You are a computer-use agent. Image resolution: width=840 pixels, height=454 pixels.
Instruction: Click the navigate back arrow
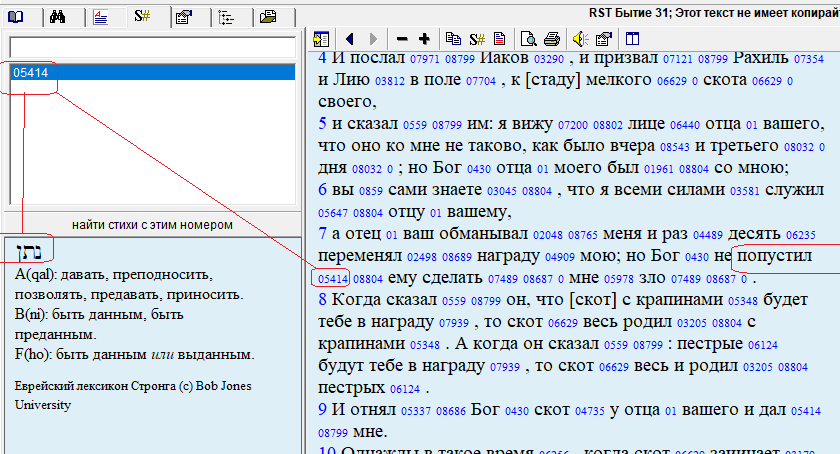[x=350, y=39]
